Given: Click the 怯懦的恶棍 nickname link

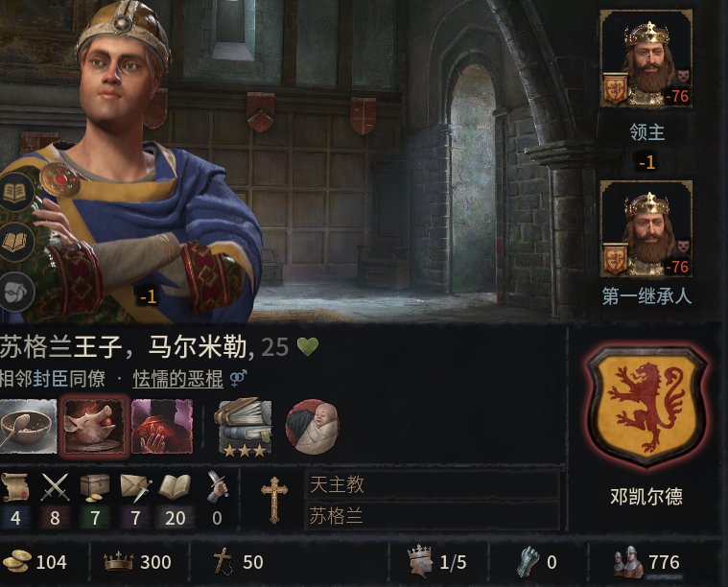Looking at the screenshot, I should click(x=177, y=379).
